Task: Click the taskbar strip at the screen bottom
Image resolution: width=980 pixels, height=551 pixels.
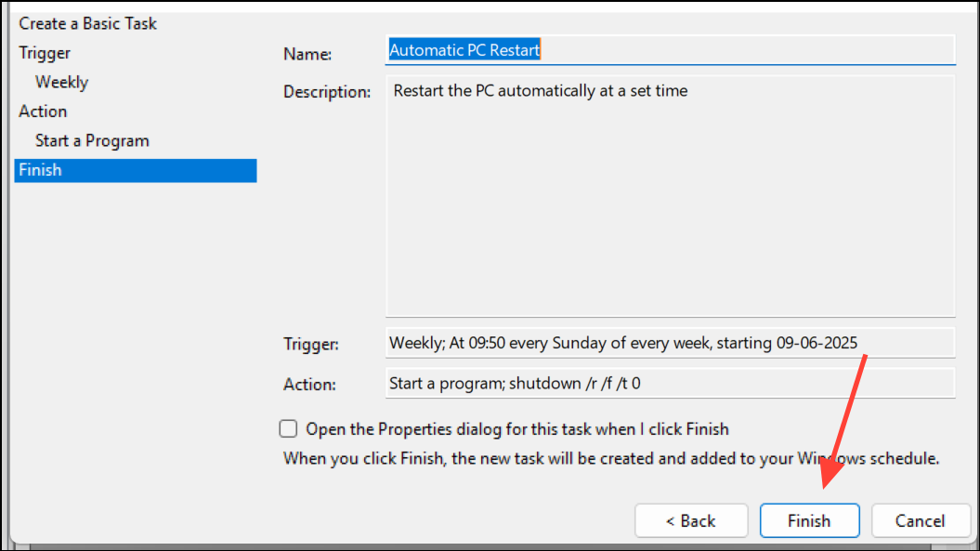Action: click(x=490, y=546)
